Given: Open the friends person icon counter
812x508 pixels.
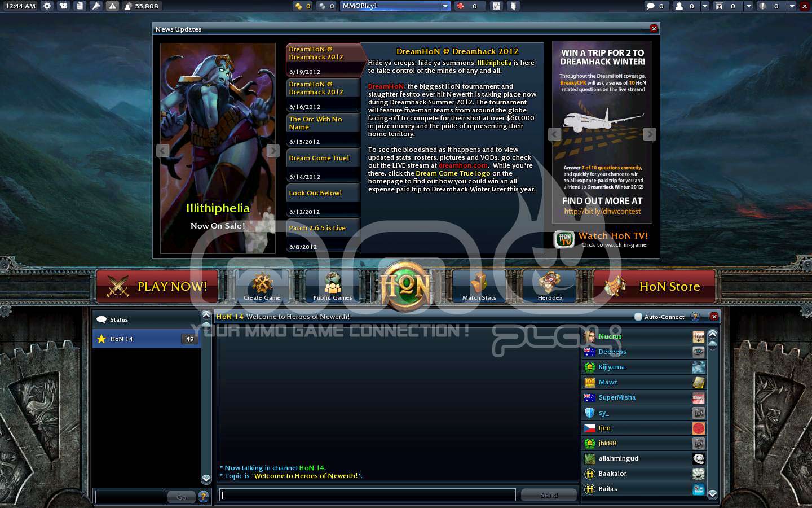Looking at the screenshot, I should [679, 6].
